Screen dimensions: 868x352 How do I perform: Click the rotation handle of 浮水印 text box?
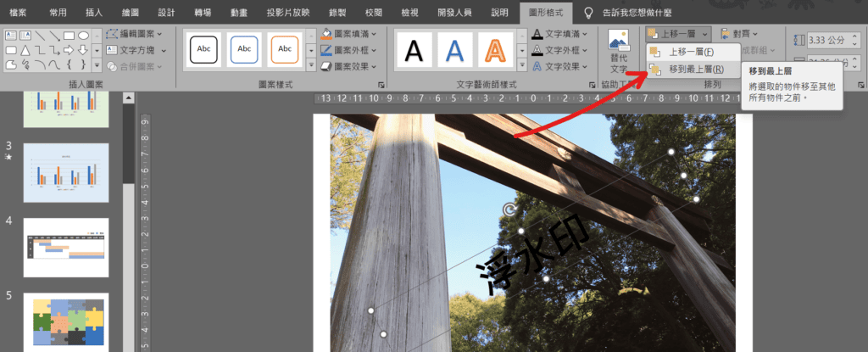509,209
